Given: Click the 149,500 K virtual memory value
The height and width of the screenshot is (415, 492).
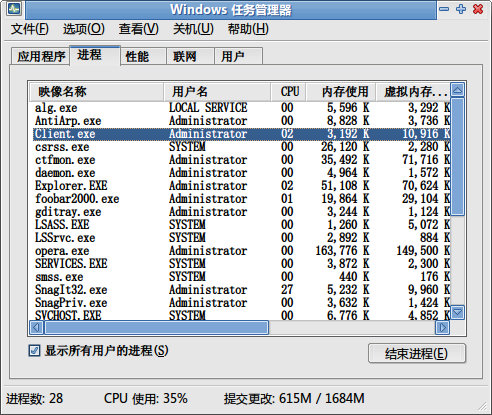Looking at the screenshot, I should tap(423, 251).
